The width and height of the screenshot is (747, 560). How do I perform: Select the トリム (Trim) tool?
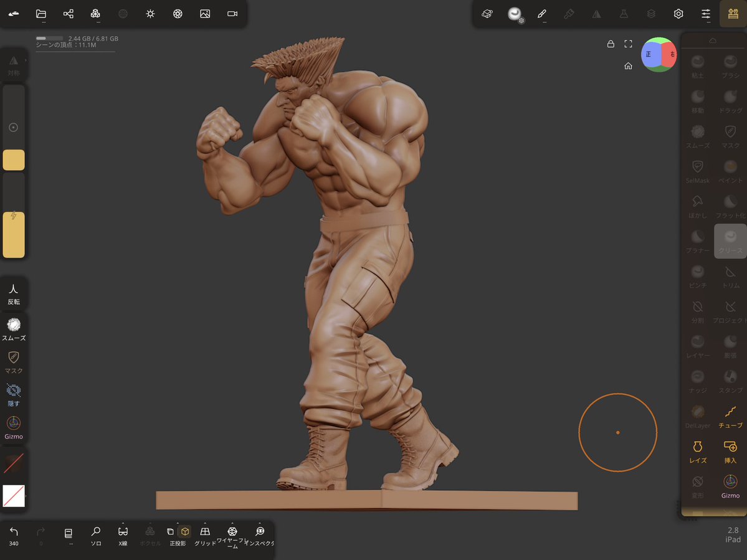point(730,276)
